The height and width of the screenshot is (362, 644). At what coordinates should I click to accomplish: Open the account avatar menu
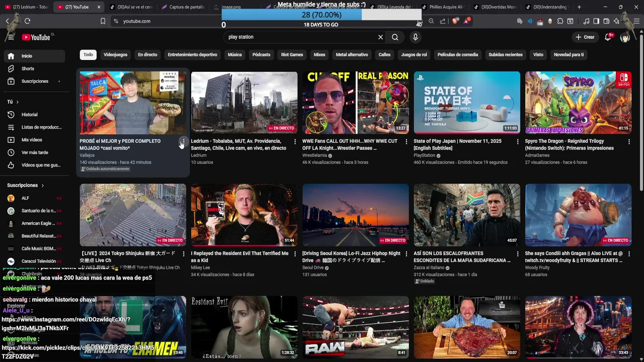point(625,37)
